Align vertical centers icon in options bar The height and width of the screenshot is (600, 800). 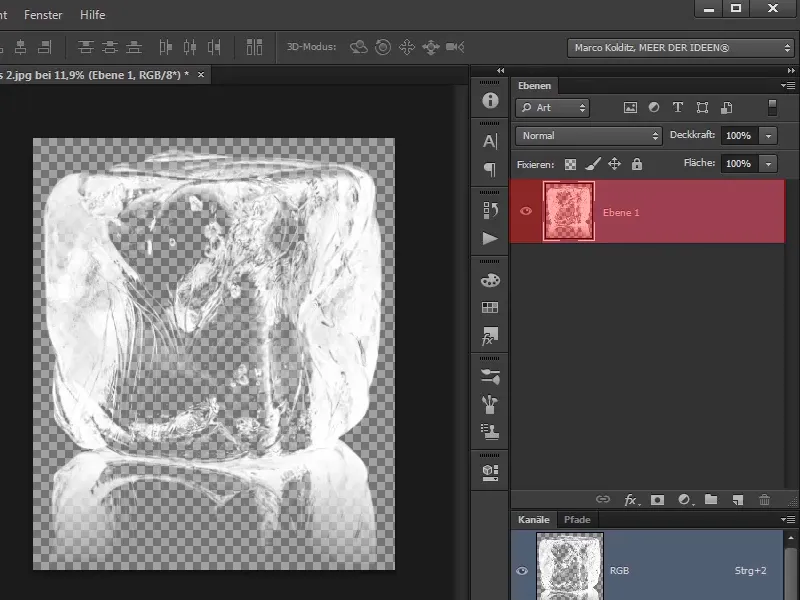(x=110, y=47)
